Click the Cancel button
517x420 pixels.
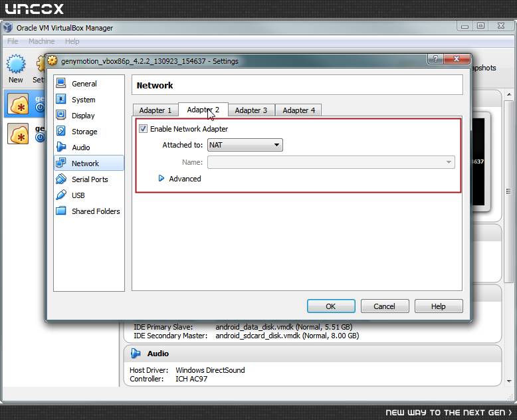coord(385,306)
